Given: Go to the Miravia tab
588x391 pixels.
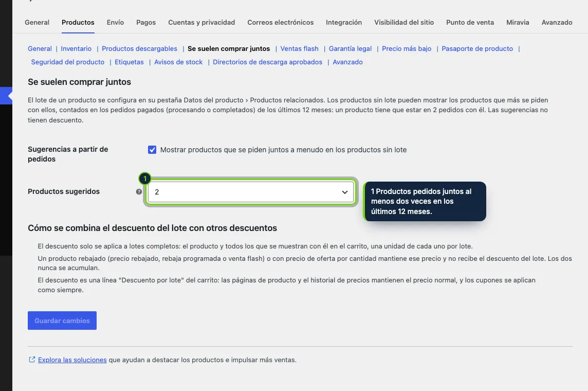Looking at the screenshot, I should tap(518, 22).
